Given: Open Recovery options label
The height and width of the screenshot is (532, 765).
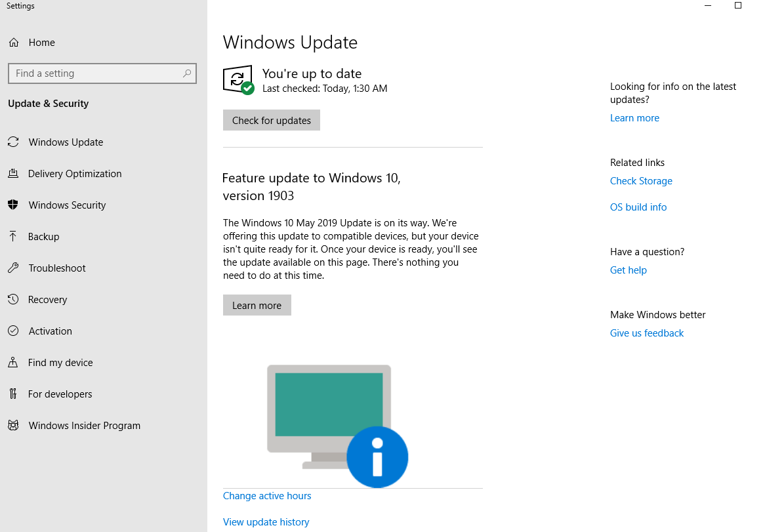Looking at the screenshot, I should click(x=47, y=300).
